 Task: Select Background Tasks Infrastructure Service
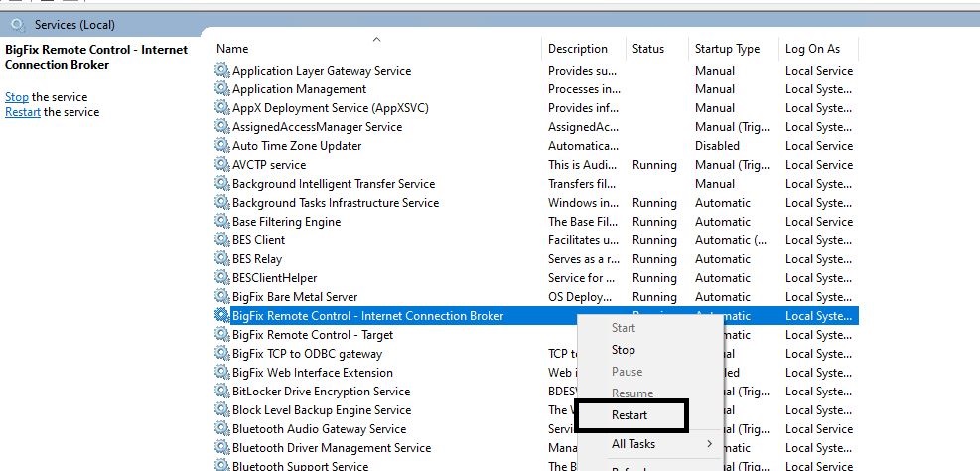pyautogui.click(x=336, y=202)
